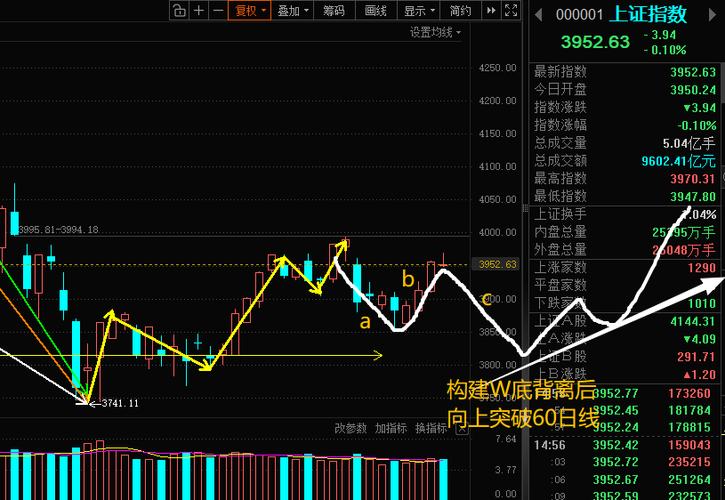The width and height of the screenshot is (725, 500).
Task: Click the B股 value 291.71
Action: [x=696, y=357]
